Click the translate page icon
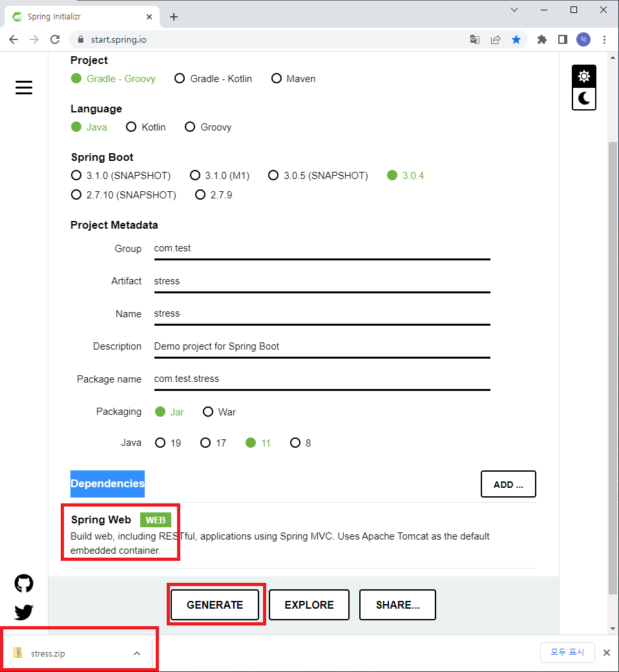 [474, 39]
